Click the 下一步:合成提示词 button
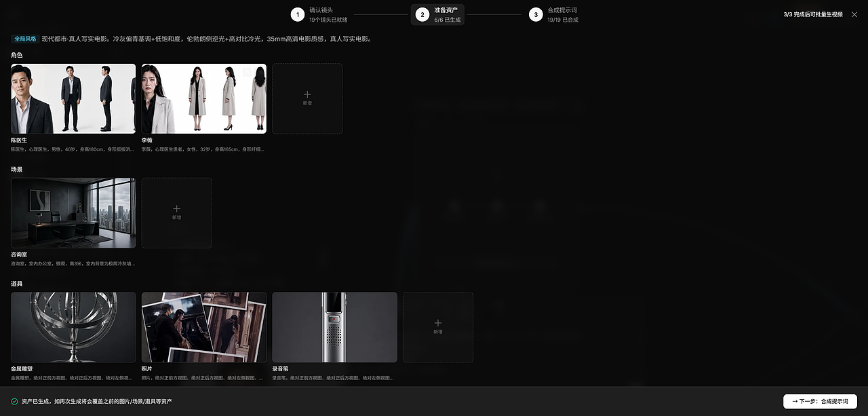The image size is (868, 416). 820,401
